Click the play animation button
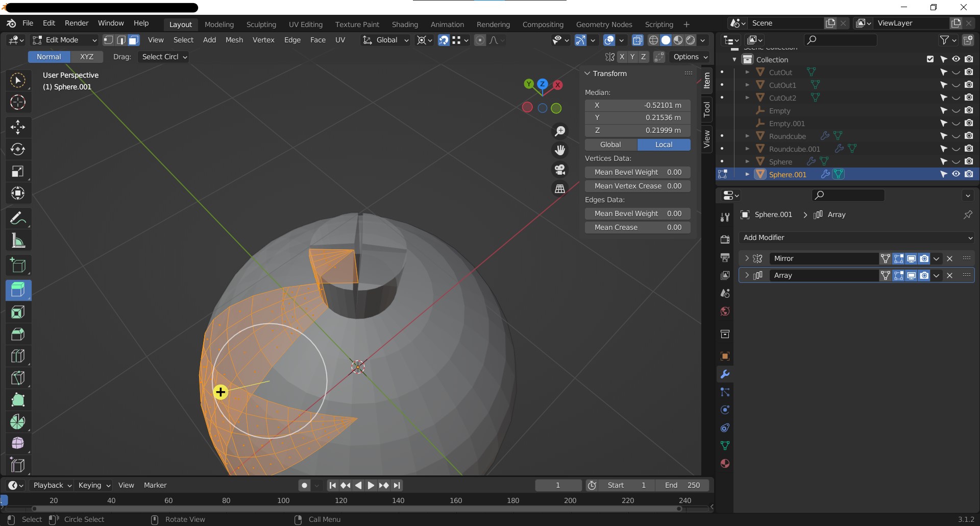This screenshot has width=980, height=526. [x=371, y=485]
